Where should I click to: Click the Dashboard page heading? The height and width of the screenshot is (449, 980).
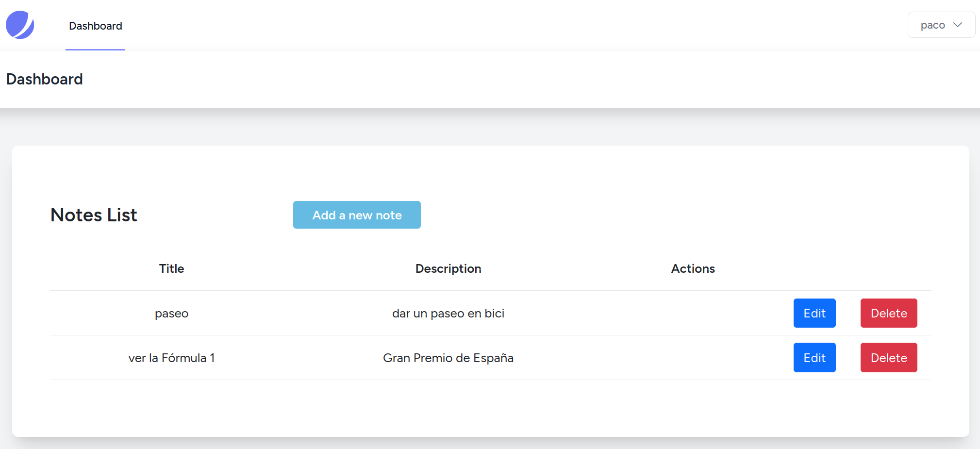click(45, 79)
